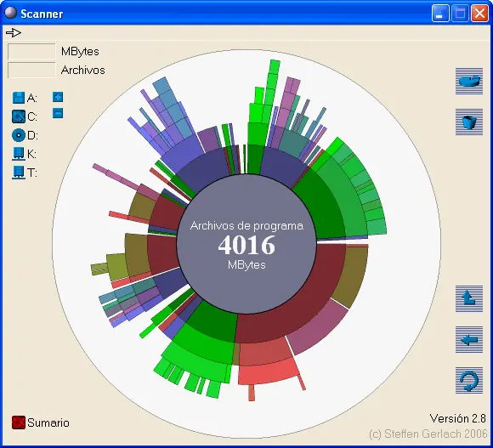Click the right-pointing arrow at top left
The width and height of the screenshot is (493, 448).
click(14, 32)
